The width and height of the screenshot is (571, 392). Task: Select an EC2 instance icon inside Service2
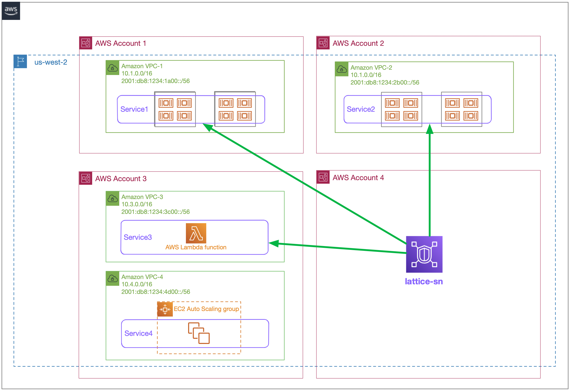pos(393,103)
